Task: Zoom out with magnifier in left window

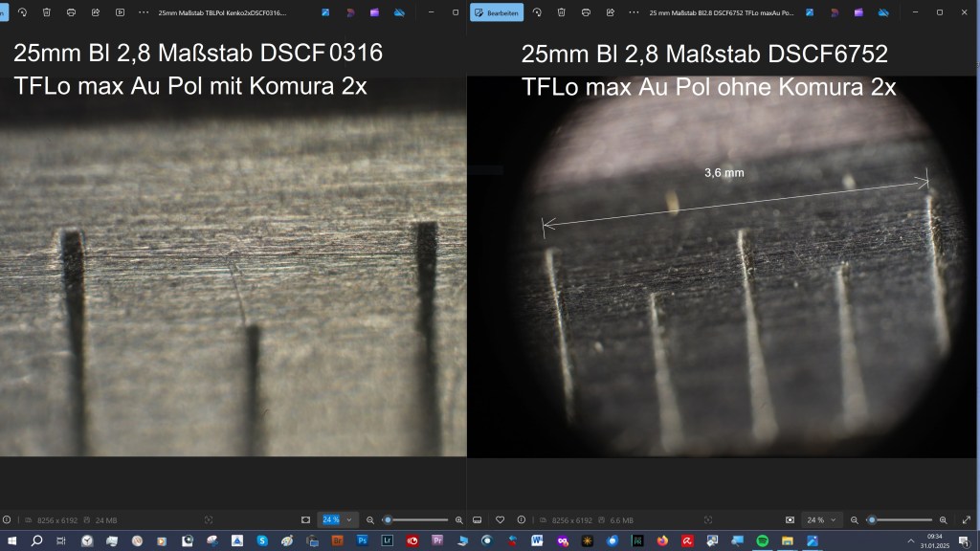Action: pyautogui.click(x=370, y=519)
